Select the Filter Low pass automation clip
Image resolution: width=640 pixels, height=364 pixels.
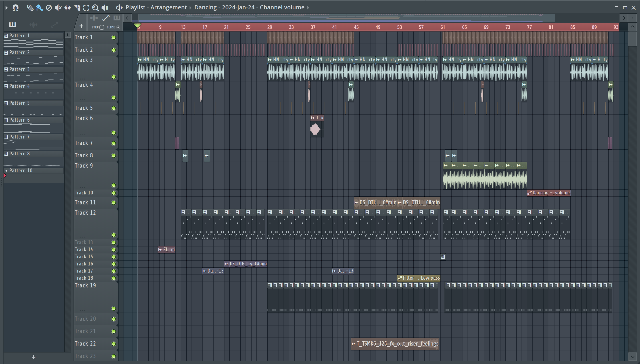(x=419, y=278)
